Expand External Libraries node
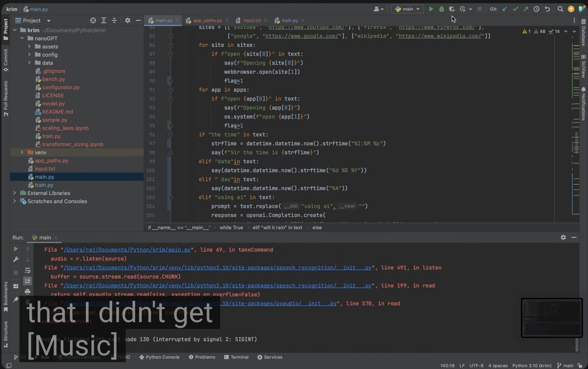This screenshot has height=369, width=588. pyautogui.click(x=14, y=193)
